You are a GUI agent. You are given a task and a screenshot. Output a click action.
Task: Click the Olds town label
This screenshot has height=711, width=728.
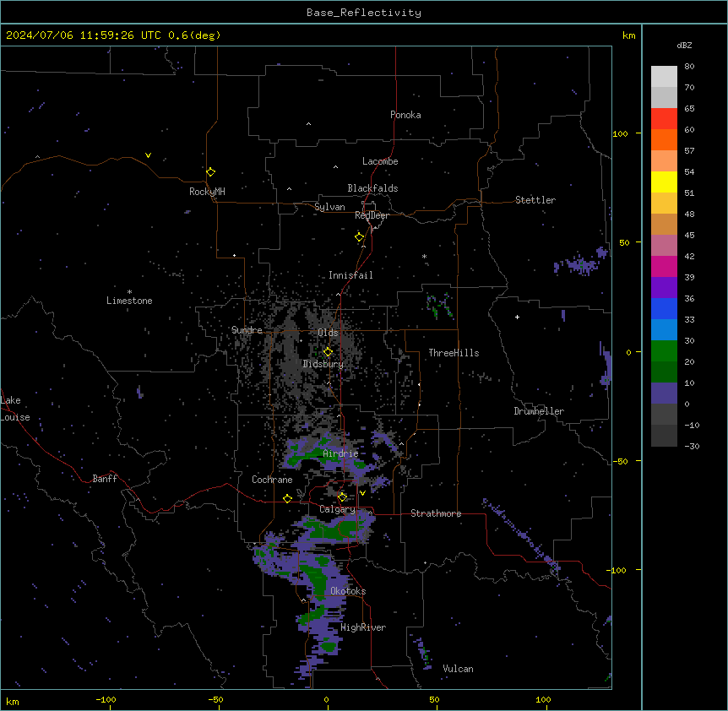point(328,333)
